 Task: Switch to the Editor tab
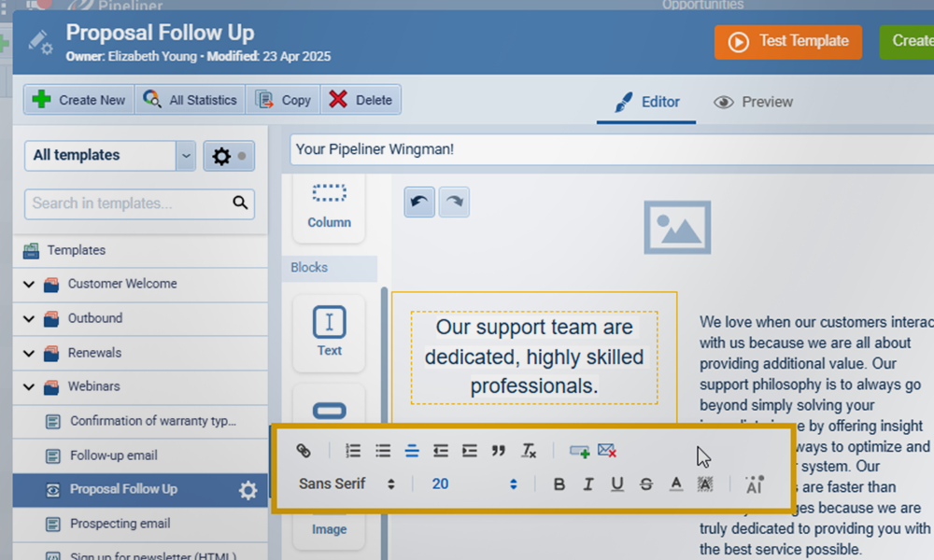click(x=646, y=103)
